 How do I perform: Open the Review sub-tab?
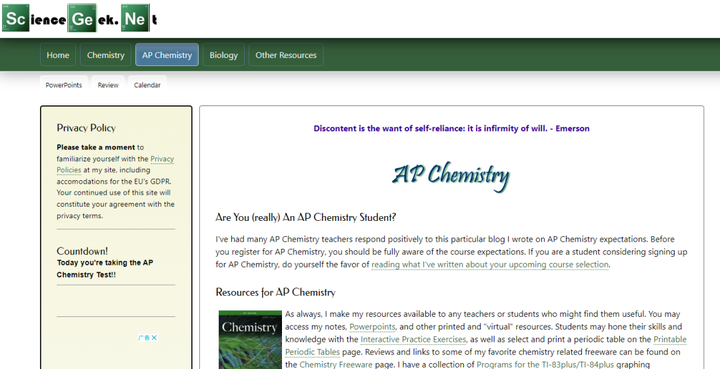pos(108,85)
